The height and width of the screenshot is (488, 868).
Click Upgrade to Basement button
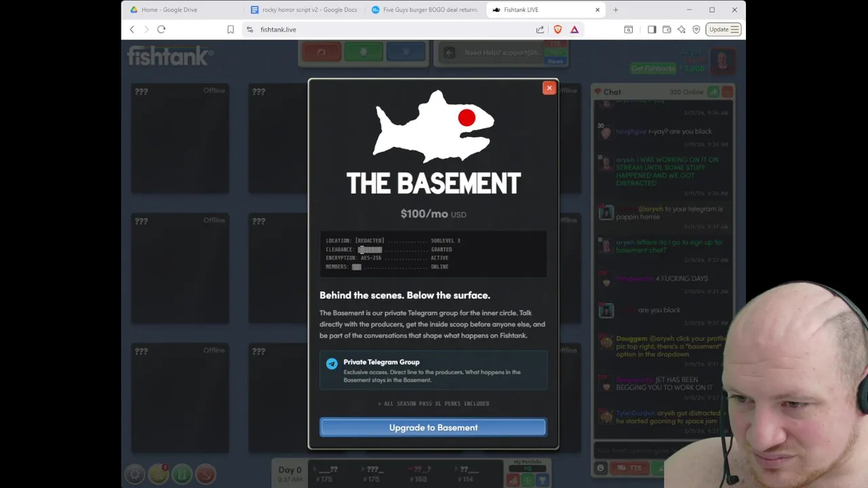(x=433, y=428)
